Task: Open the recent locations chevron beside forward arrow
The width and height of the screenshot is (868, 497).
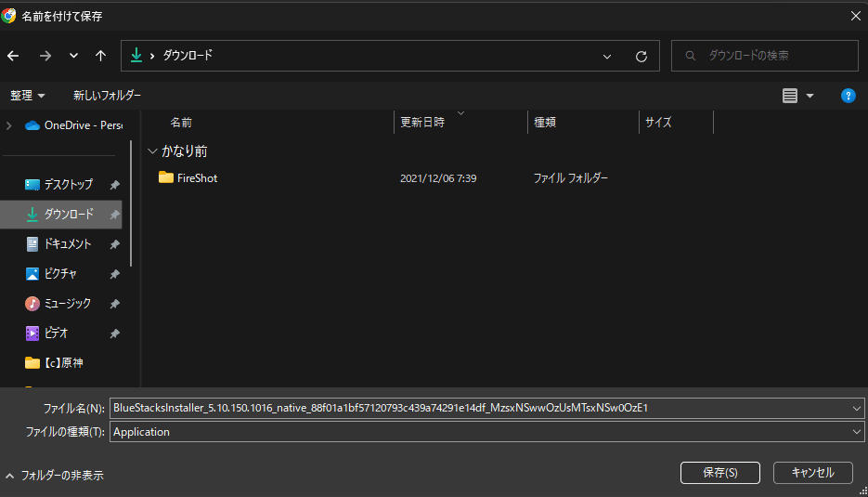Action: (73, 56)
